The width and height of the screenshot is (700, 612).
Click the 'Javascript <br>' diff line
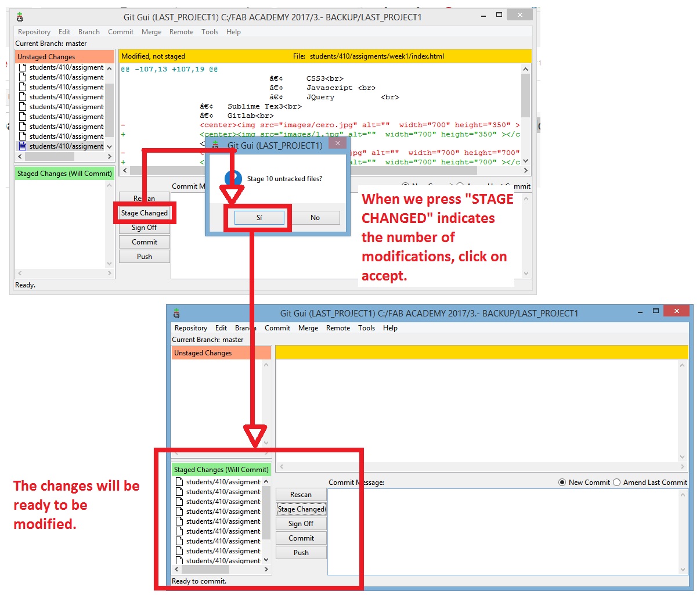[341, 88]
